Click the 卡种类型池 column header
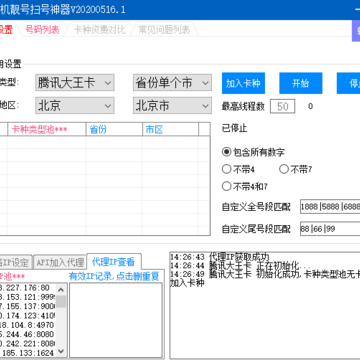 coord(47,129)
